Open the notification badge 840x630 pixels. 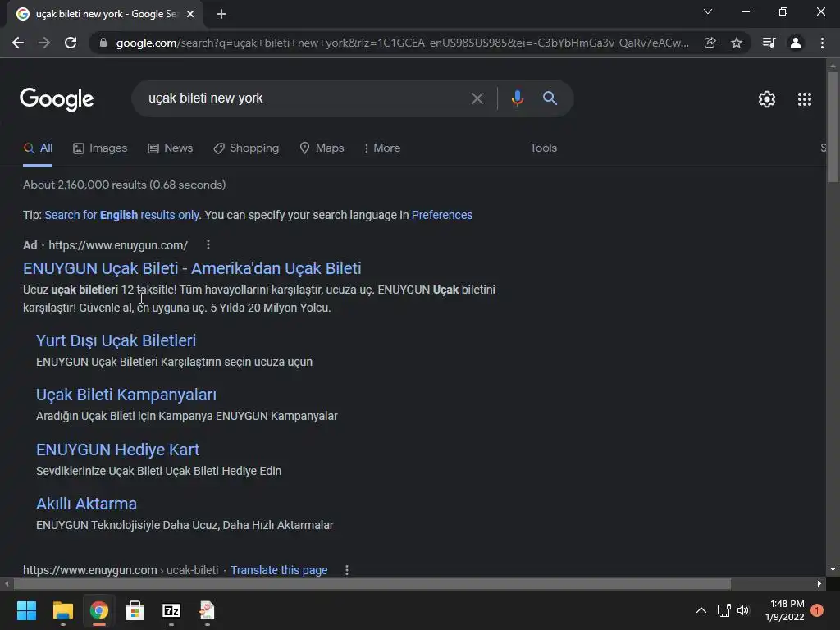tap(817, 610)
